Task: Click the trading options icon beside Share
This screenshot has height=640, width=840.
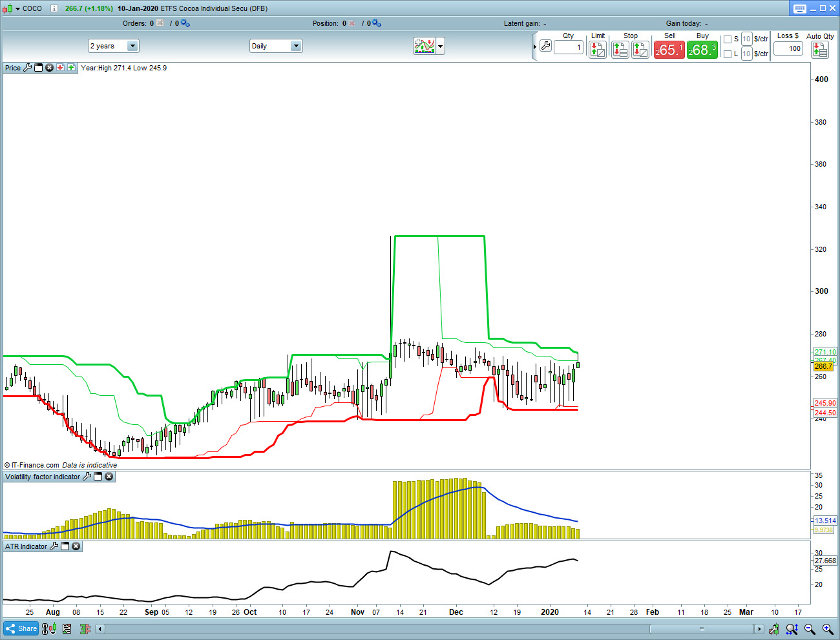Action: (49, 628)
